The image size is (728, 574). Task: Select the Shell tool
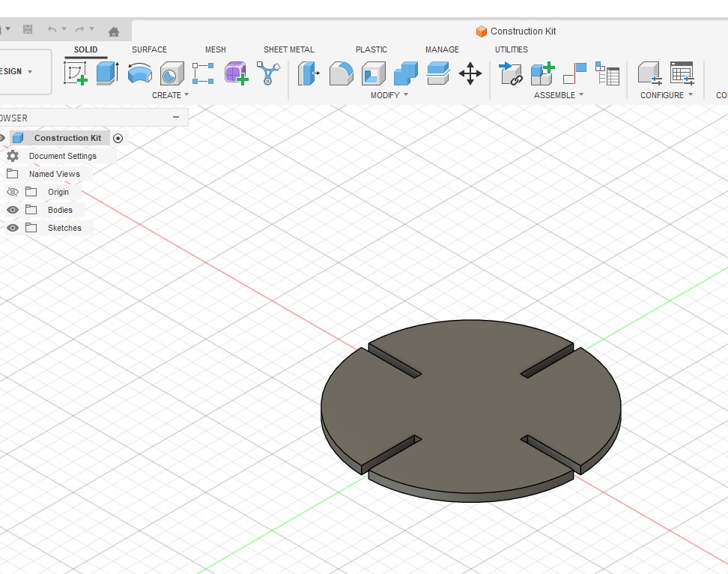coord(373,74)
